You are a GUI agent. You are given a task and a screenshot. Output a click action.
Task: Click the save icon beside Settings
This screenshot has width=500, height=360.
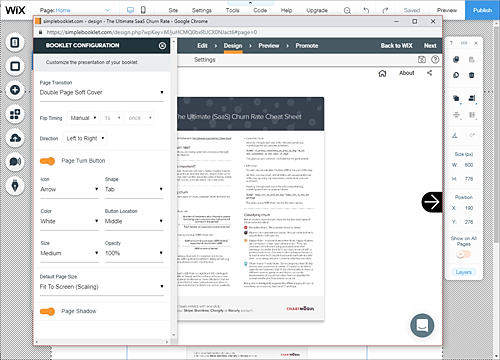pos(422,60)
